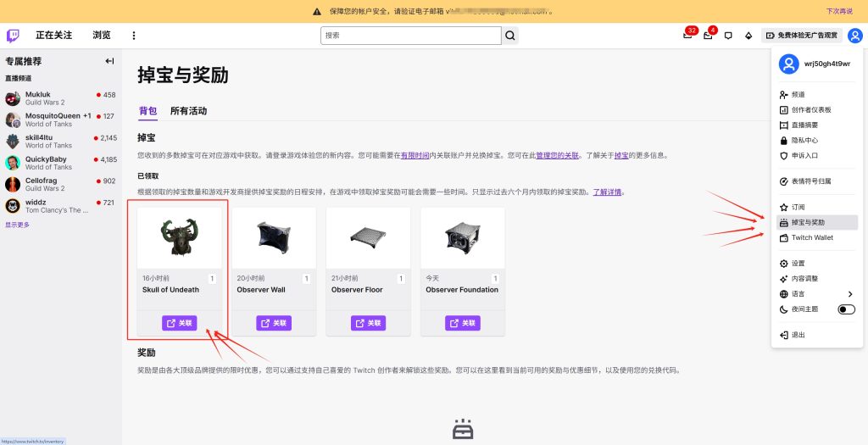Click the wrj50gh4t9wr username in menu

point(827,64)
